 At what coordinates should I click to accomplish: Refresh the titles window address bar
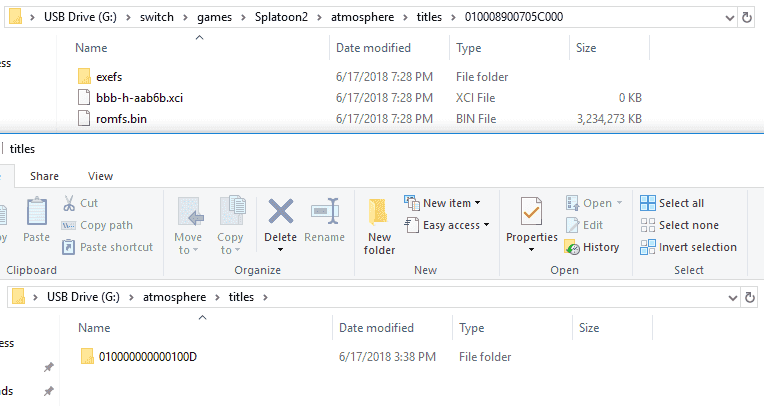[750, 297]
